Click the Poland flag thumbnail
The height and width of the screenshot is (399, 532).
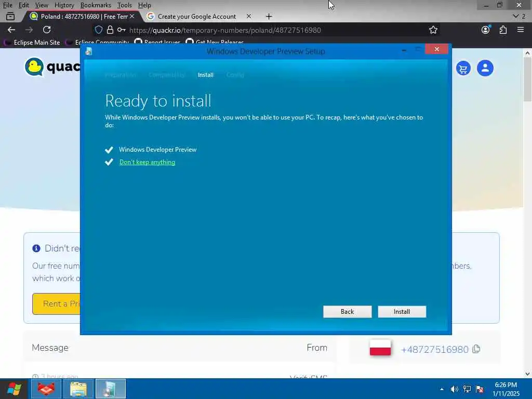coord(380,348)
